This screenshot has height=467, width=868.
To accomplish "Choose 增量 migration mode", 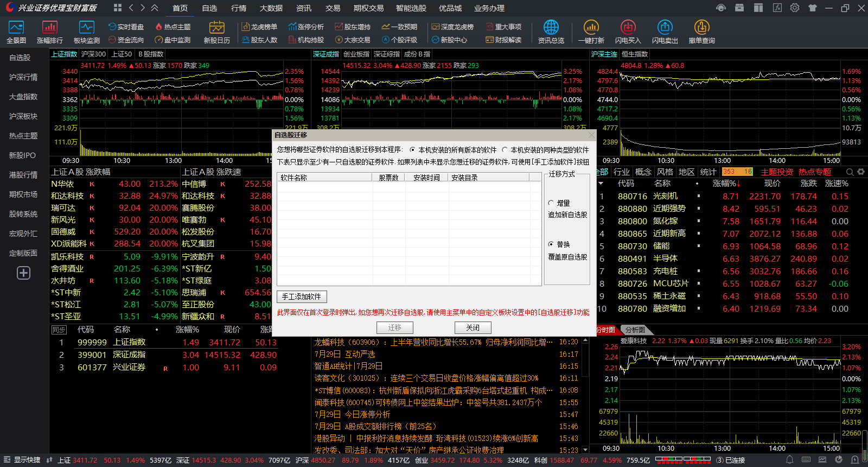I will pos(559,203).
